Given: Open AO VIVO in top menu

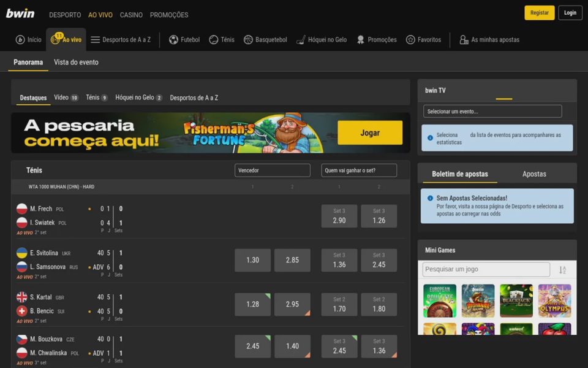Looking at the screenshot, I should tap(100, 15).
